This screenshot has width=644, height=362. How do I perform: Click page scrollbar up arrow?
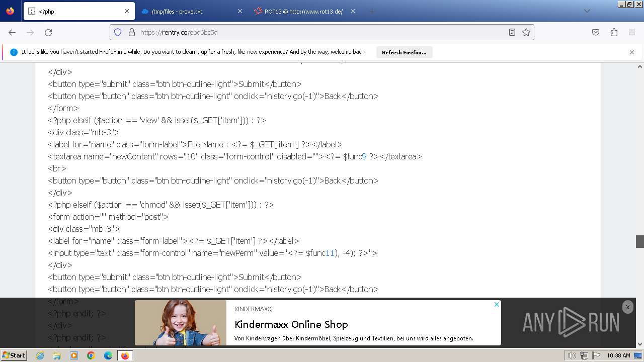[640, 67]
